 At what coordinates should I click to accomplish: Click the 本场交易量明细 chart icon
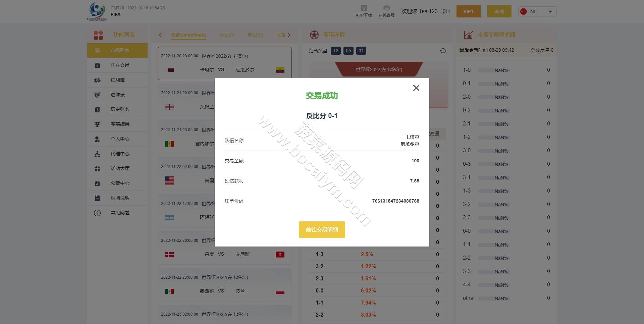468,35
